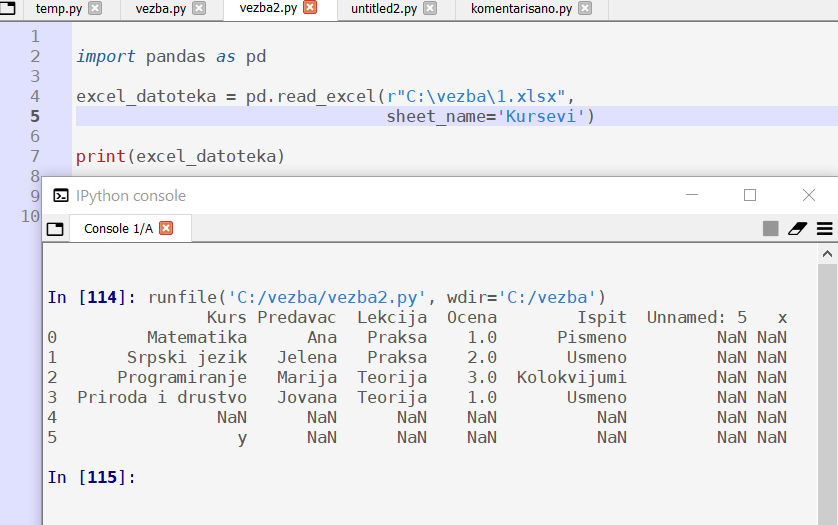The image size is (838, 525).
Task: Place cursor on 'import pandas as pd' line
Action: tap(171, 56)
